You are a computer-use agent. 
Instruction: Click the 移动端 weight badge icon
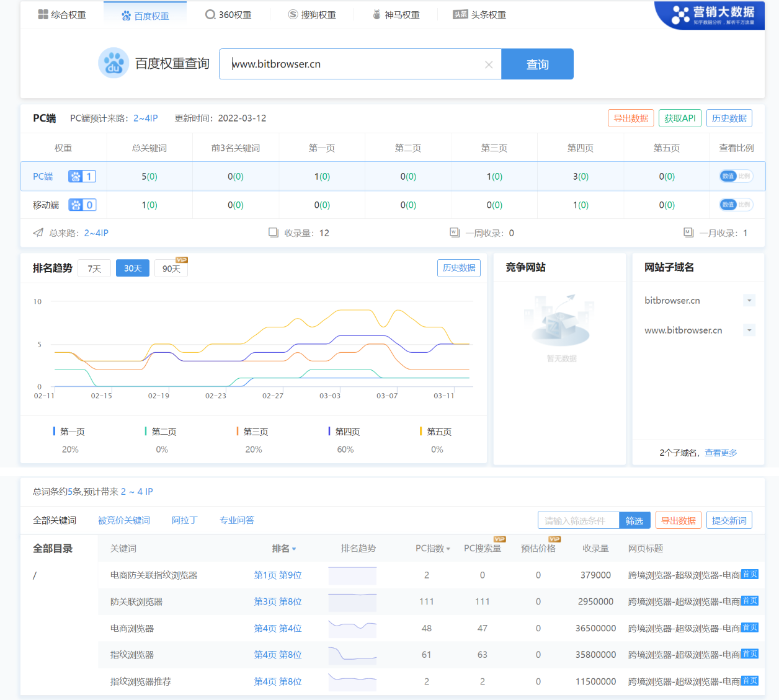tap(82, 205)
